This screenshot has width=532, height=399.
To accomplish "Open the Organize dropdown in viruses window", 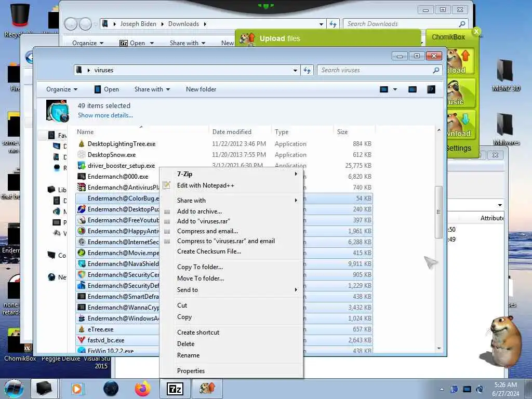I will point(62,89).
